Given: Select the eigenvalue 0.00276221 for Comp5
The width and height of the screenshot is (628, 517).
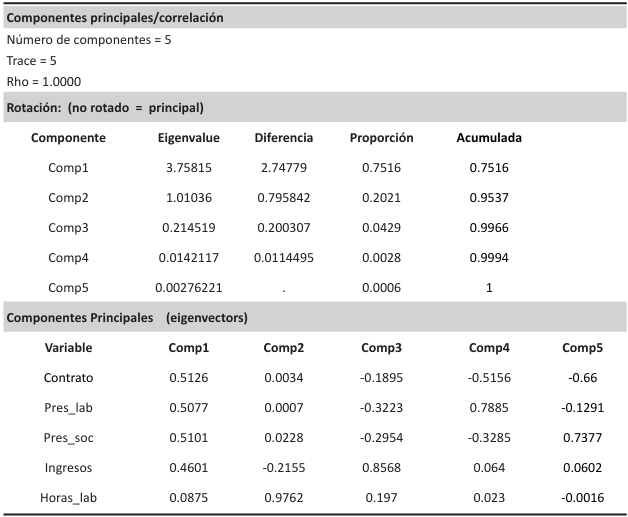Looking at the screenshot, I should [x=189, y=288].
